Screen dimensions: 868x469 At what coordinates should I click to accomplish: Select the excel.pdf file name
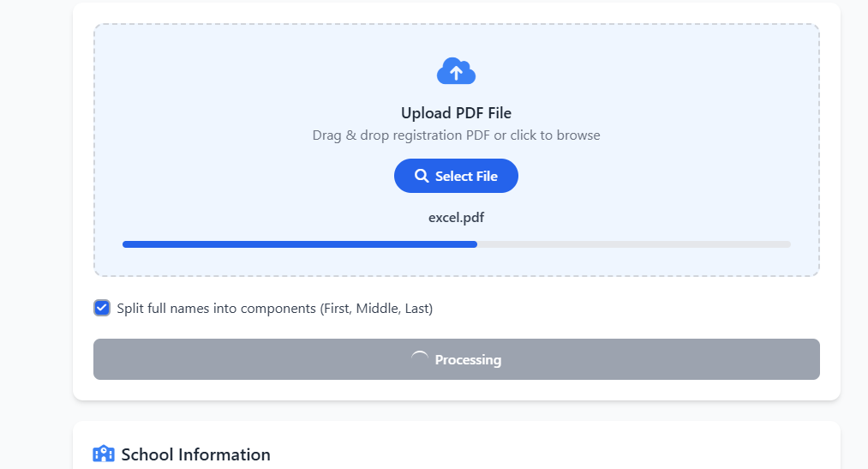tap(456, 218)
